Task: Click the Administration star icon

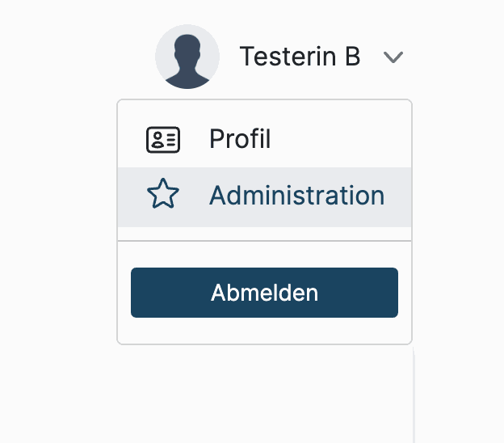Action: tap(163, 196)
